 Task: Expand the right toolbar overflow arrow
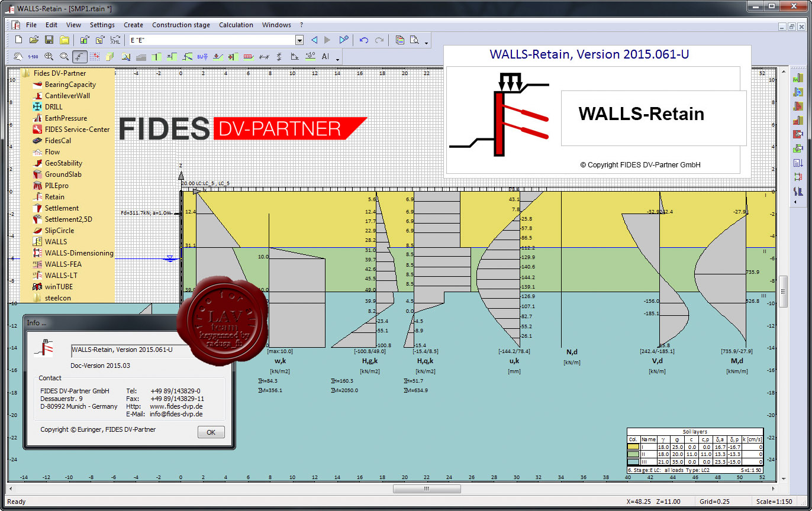pos(795,202)
